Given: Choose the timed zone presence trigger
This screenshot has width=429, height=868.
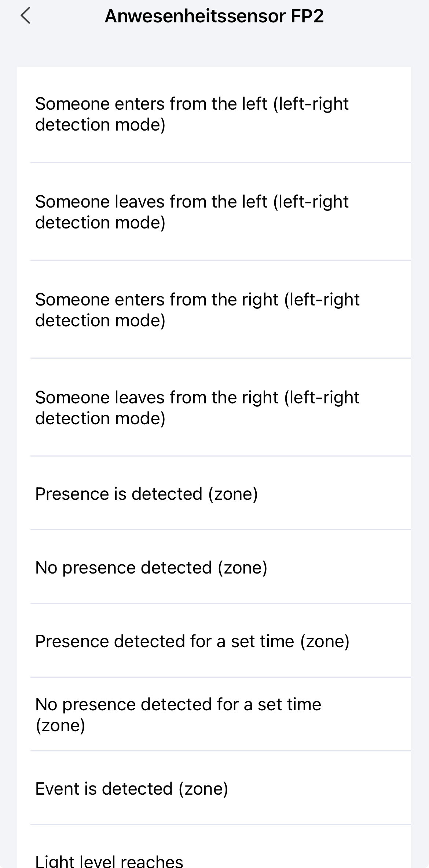Looking at the screenshot, I should coord(214,641).
